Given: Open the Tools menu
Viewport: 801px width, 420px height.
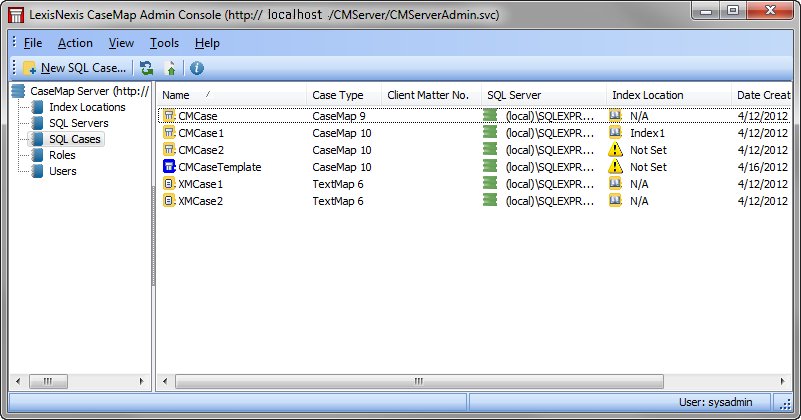Looking at the screenshot, I should (x=164, y=43).
